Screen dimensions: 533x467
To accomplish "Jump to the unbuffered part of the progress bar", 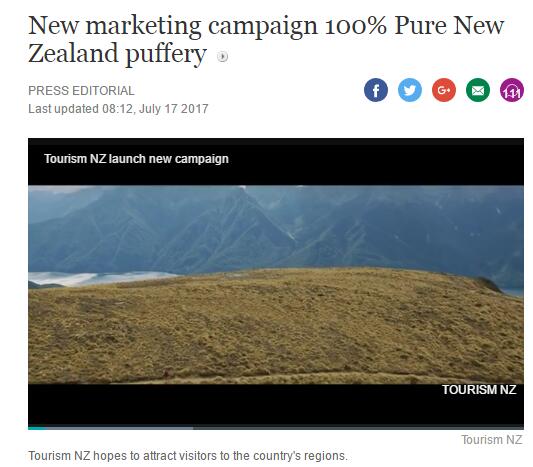I will (359, 428).
